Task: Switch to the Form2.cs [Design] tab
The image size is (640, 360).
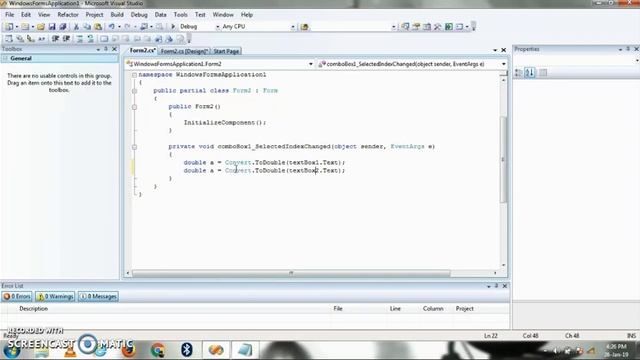Action: [x=184, y=51]
